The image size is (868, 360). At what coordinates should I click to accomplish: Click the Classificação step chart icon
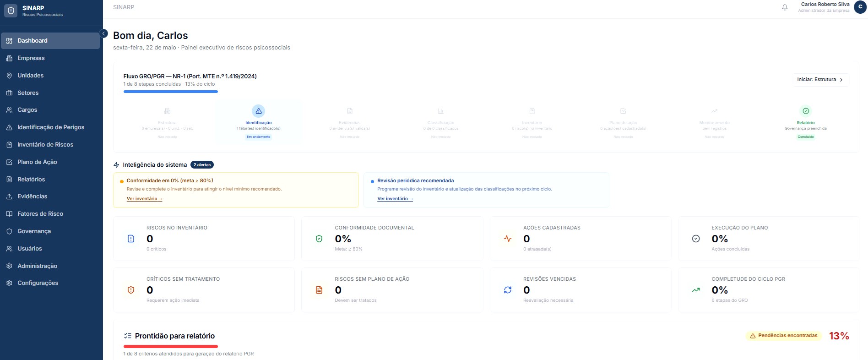coord(441,111)
